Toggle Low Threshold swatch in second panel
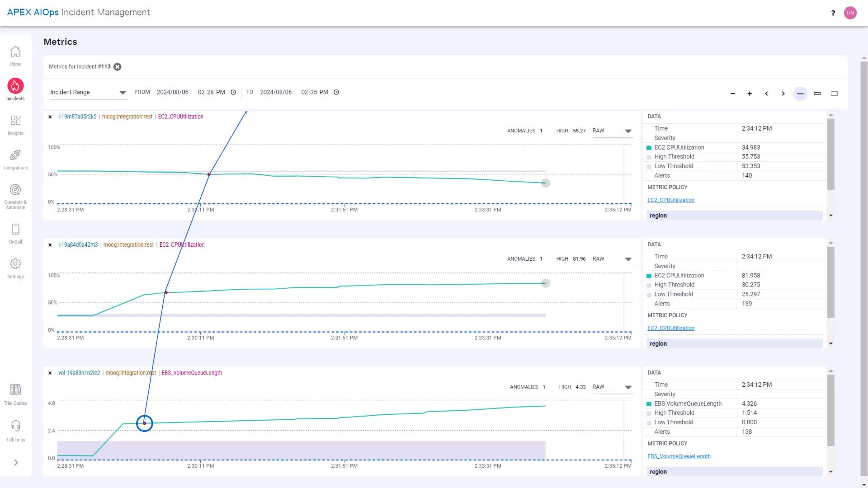Viewport: 868px width, 488px height. pyautogui.click(x=649, y=295)
